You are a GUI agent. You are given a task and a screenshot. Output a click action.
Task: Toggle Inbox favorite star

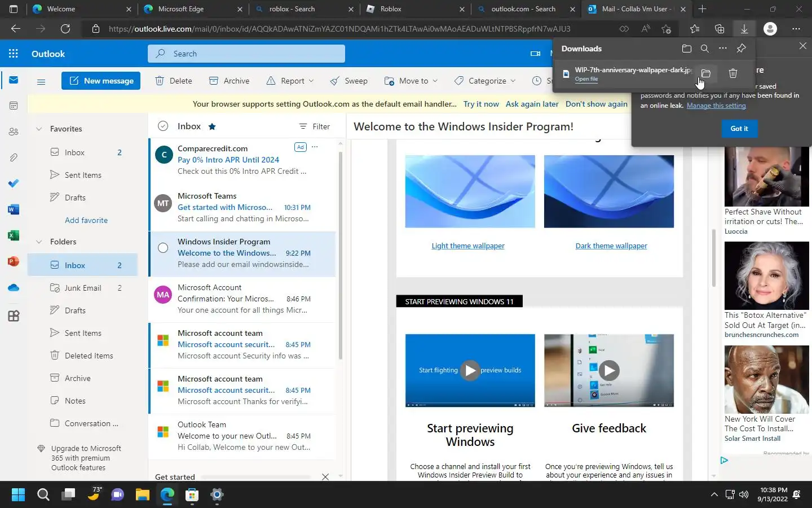(212, 126)
